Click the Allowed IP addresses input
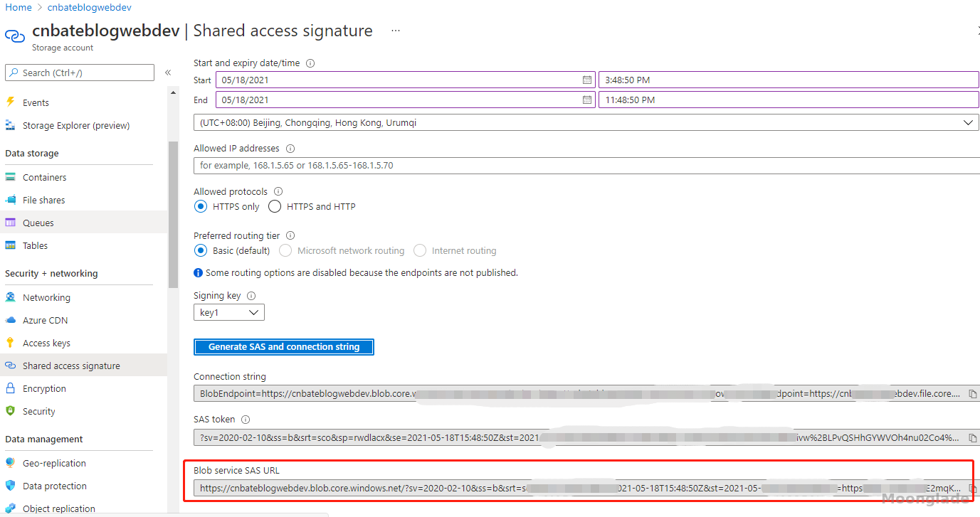The height and width of the screenshot is (517, 980). click(x=586, y=165)
